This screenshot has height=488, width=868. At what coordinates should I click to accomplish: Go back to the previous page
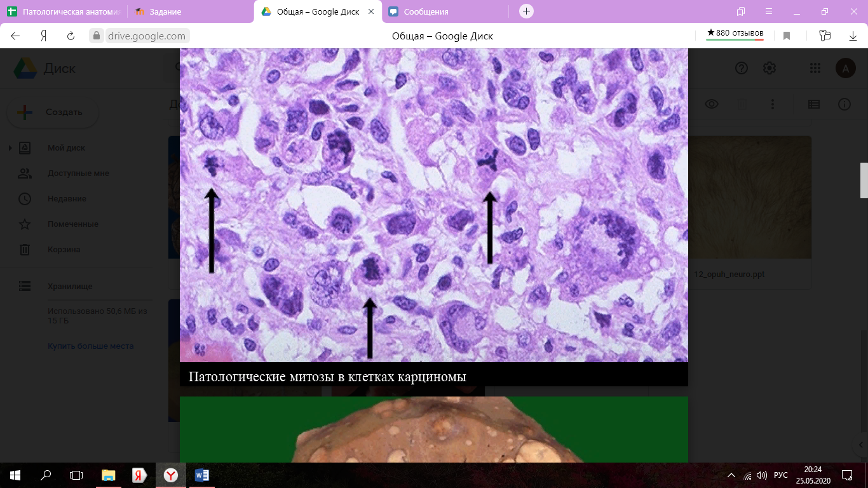pos(15,36)
